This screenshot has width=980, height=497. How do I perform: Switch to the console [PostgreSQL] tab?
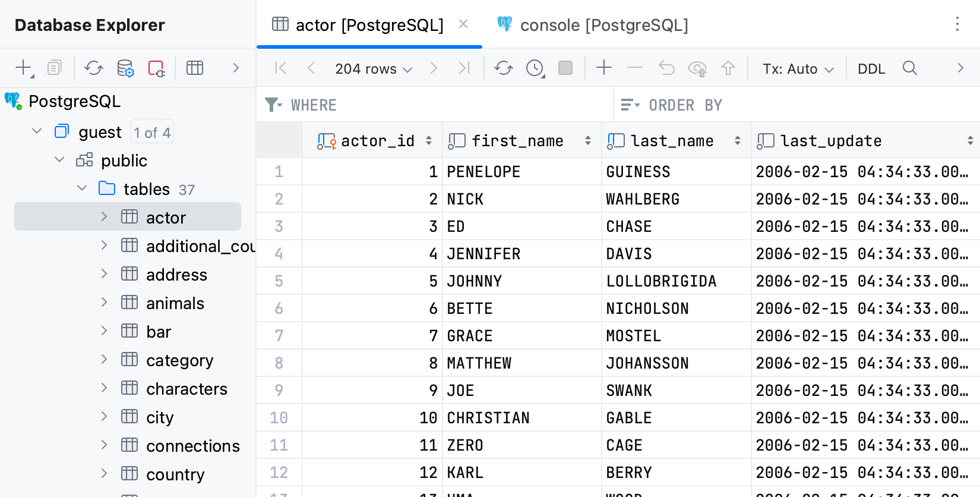[594, 25]
